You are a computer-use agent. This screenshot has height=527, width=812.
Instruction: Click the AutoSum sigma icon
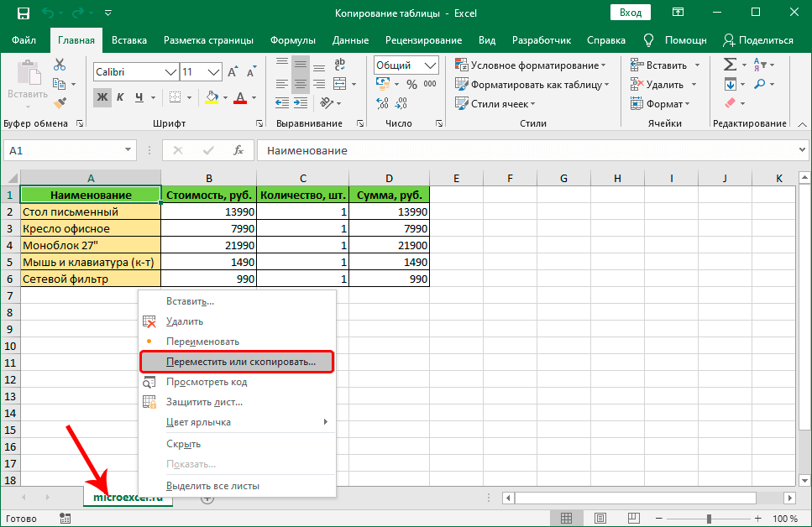point(730,65)
